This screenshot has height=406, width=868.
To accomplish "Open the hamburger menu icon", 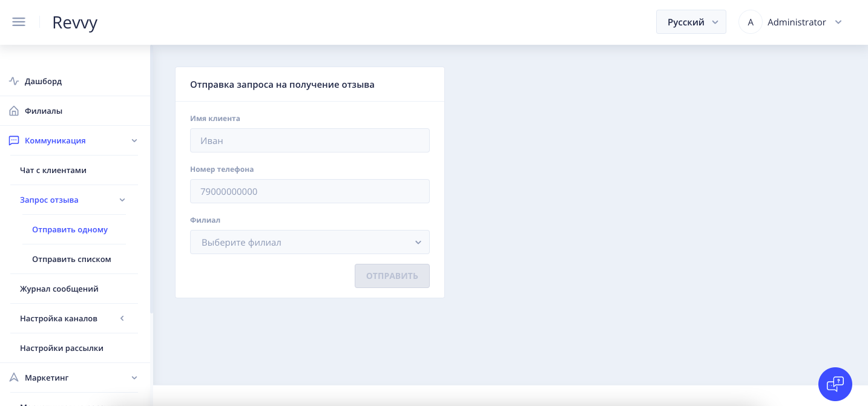I will [19, 22].
